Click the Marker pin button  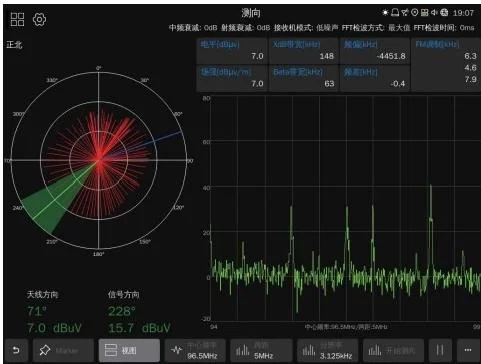[63, 350]
